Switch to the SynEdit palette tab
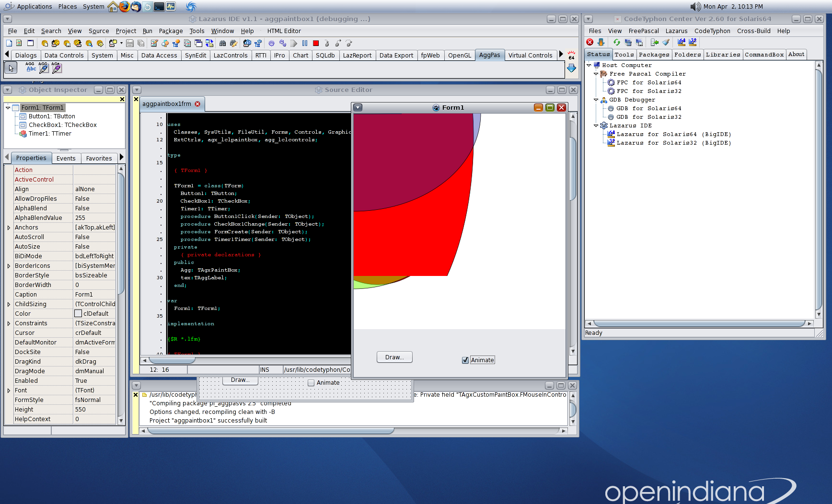The height and width of the screenshot is (504, 832). [x=196, y=56]
